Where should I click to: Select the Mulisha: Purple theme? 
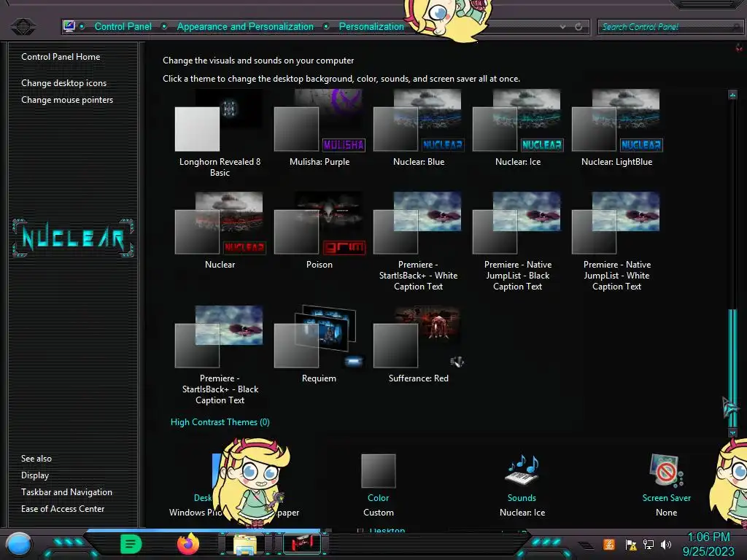pos(320,128)
